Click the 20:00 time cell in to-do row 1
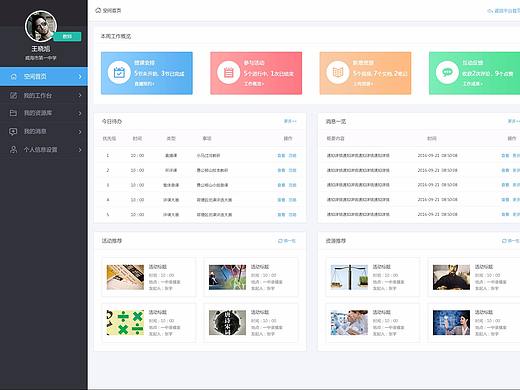520x390 pixels. tap(137, 156)
